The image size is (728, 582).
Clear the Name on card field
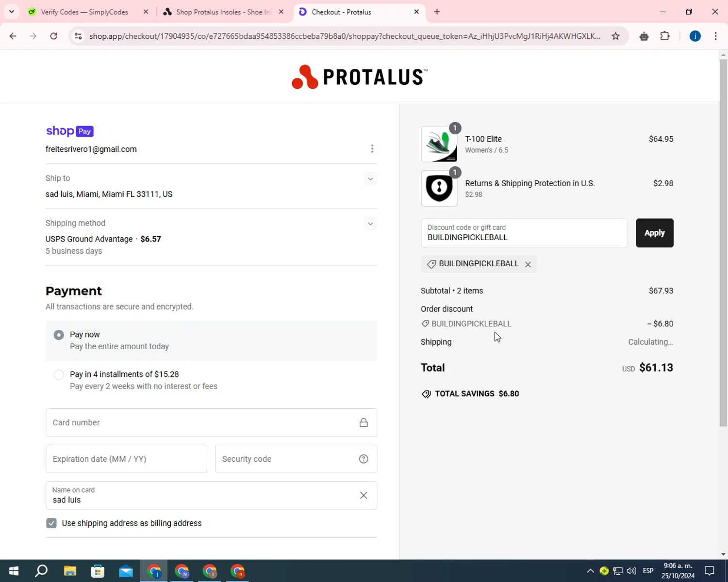pyautogui.click(x=364, y=495)
